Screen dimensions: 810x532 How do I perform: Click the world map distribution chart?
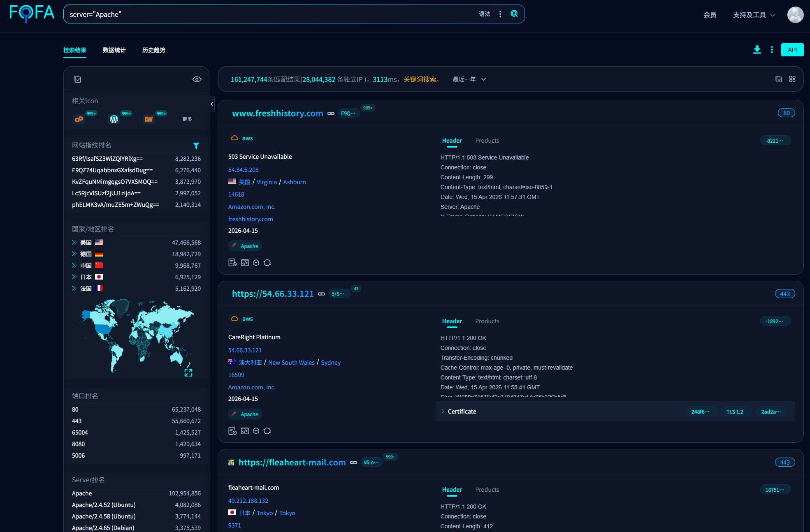(136, 335)
